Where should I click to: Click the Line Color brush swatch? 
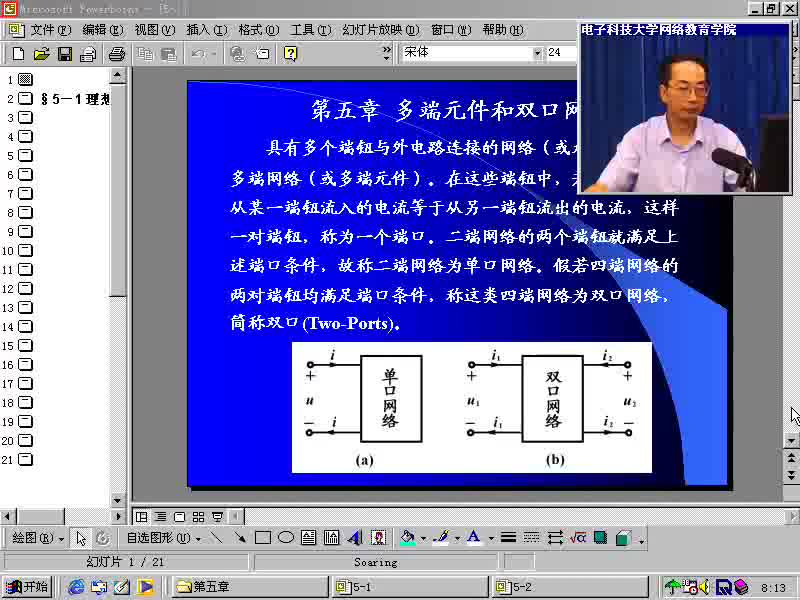point(441,538)
